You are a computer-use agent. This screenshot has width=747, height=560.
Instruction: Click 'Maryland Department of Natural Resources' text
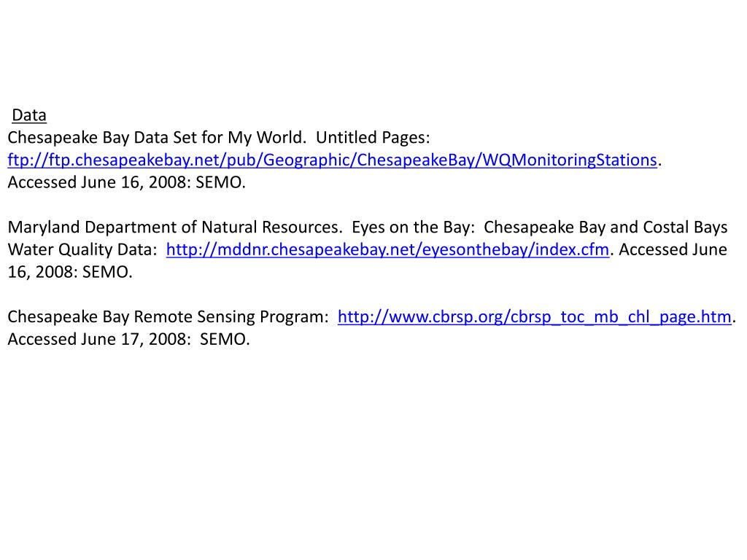point(175,227)
